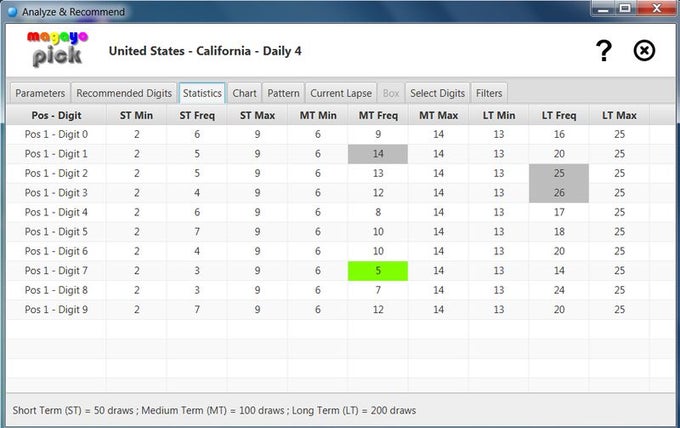Screen dimensions: 680x428
Task: Click MT Freq value 13 in Digit 2 row
Action: pos(378,173)
